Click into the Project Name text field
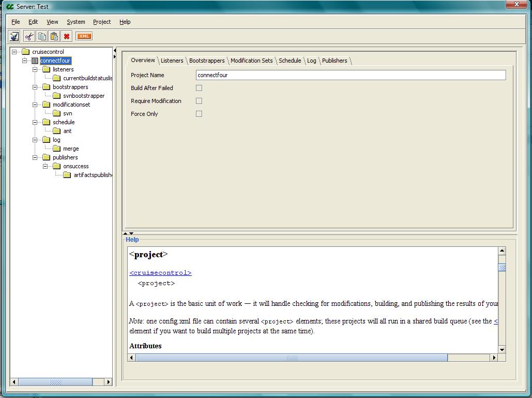Screen dimensions: 532x398 click(351, 75)
